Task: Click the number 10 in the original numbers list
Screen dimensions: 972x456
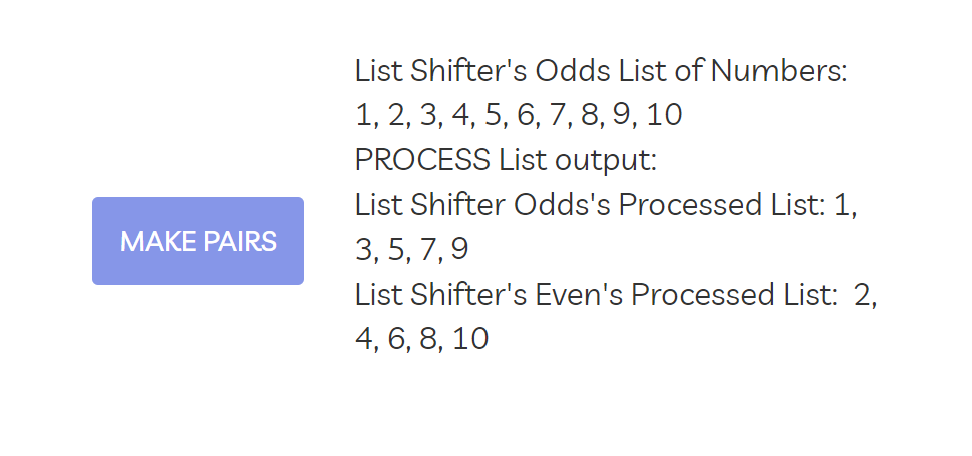Action: pyautogui.click(x=664, y=116)
